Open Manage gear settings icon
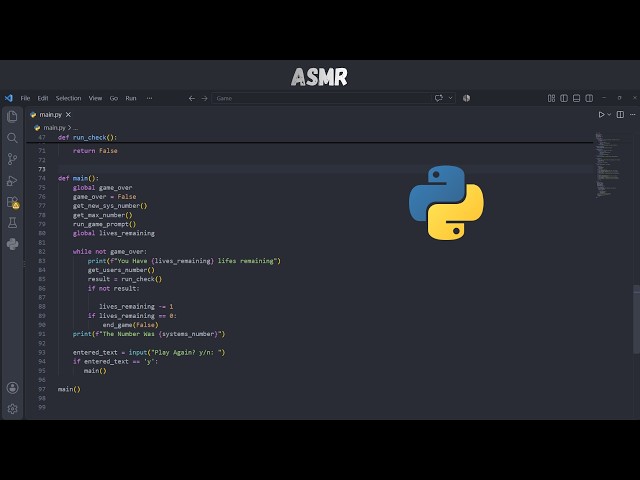This screenshot has width=640, height=480. point(12,409)
